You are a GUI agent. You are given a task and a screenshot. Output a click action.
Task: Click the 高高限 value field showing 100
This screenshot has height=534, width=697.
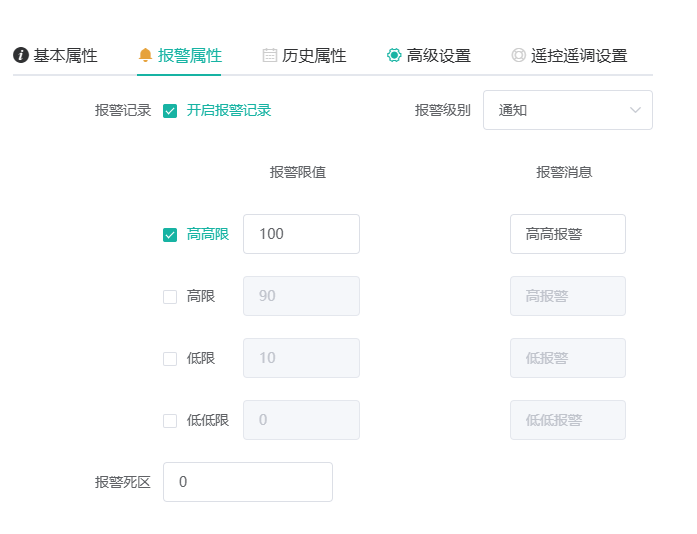[301, 234]
